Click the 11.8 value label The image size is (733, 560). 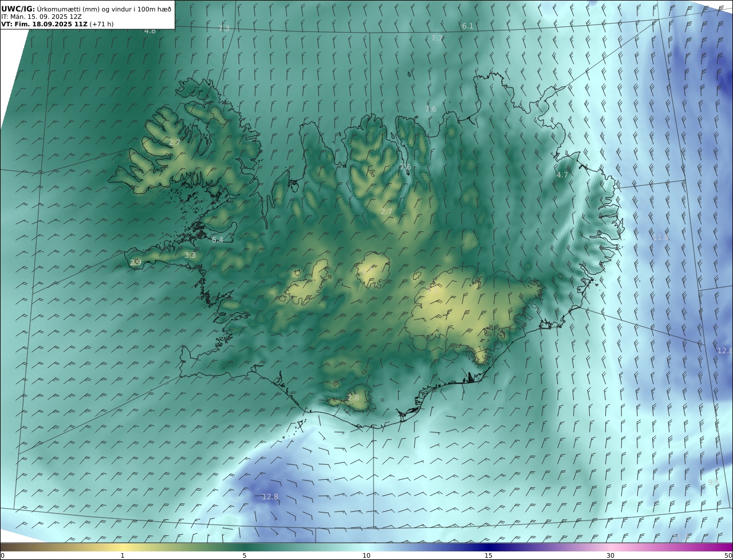coord(661,237)
